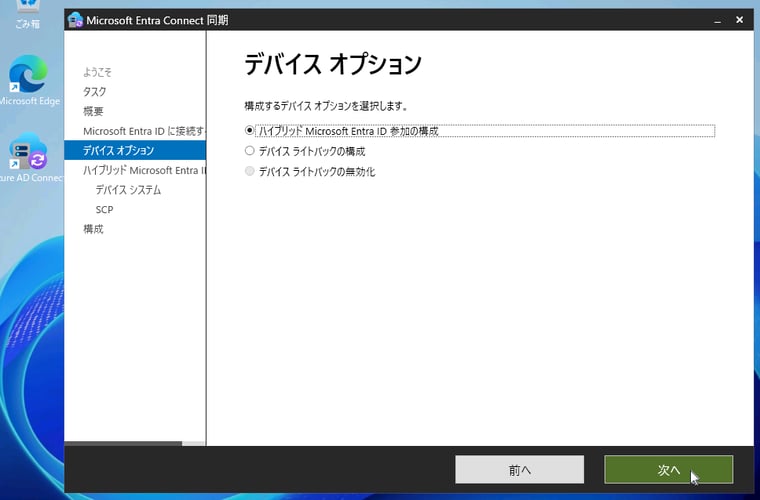Viewport: 760px width, 500px height.
Task: Select ハイブリッド Microsoft Entra ID 参加の構成 radio button
Action: point(250,130)
